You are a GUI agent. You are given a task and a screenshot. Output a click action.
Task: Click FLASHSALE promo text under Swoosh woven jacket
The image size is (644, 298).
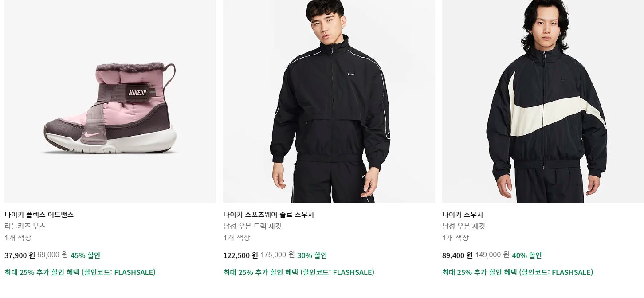(518, 272)
